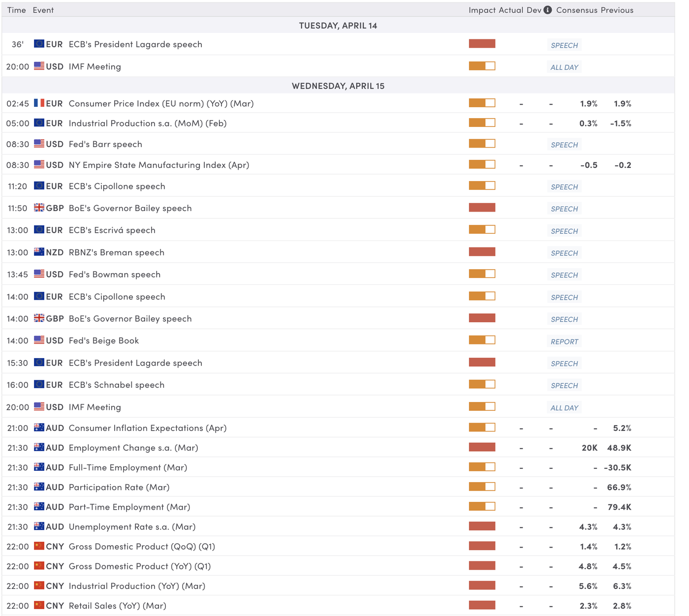Screen dimensions: 689x616
Task: Click the UK flag on the 14:00 Bailey speech row
Action: point(39,318)
